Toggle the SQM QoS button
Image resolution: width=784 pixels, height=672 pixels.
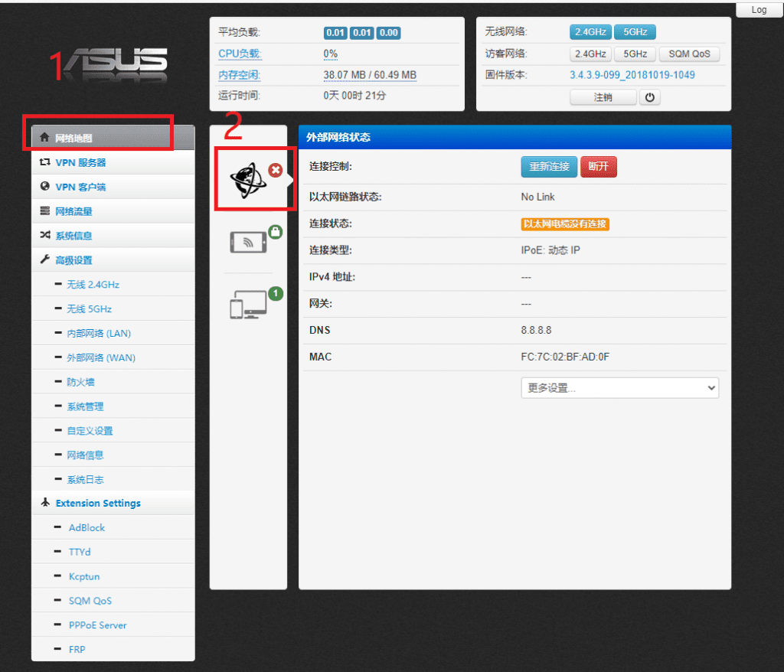point(689,54)
